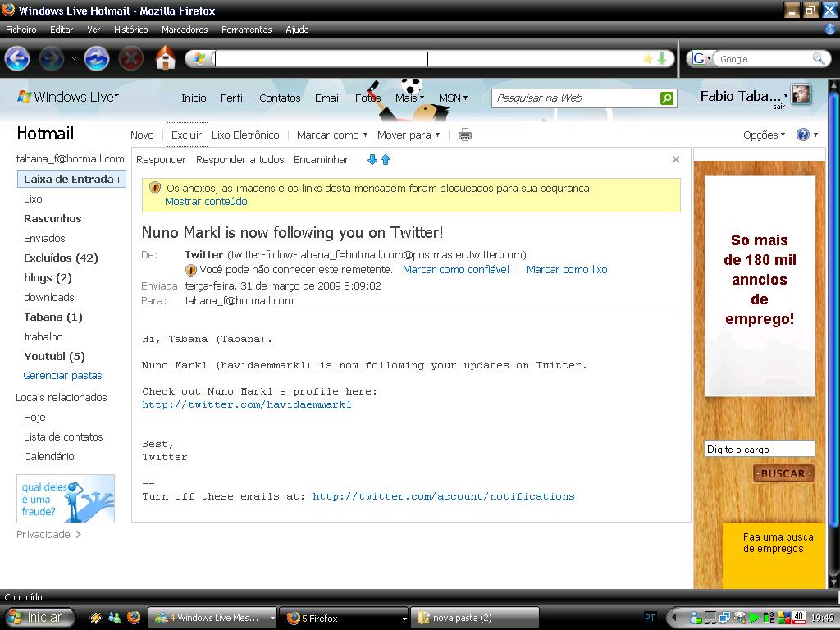Image resolution: width=840 pixels, height=630 pixels.
Task: Print the message with the printer icon
Action: click(x=465, y=135)
